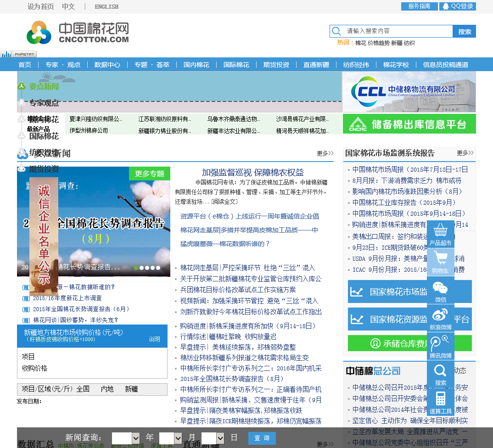Image resolution: width=493 pixels, height=448 pixels.
Task: Open 数据中心 in the navigation bar
Action: tap(107, 65)
